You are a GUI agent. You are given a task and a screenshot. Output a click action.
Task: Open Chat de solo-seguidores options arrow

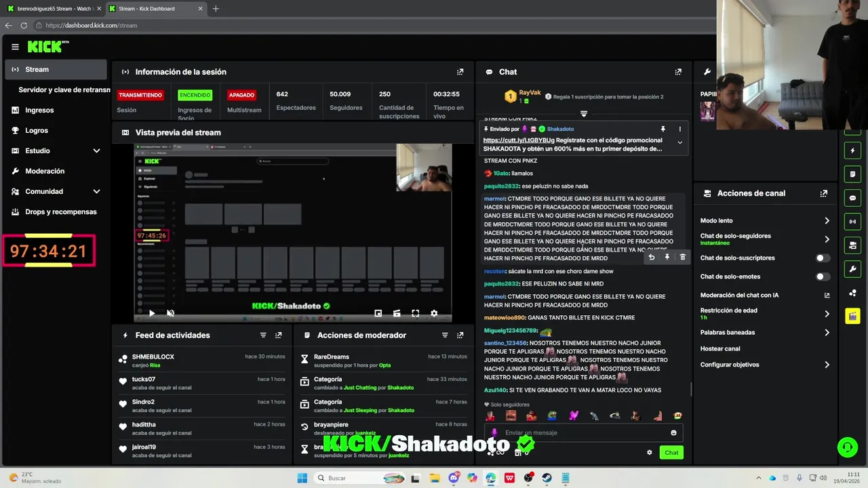827,239
